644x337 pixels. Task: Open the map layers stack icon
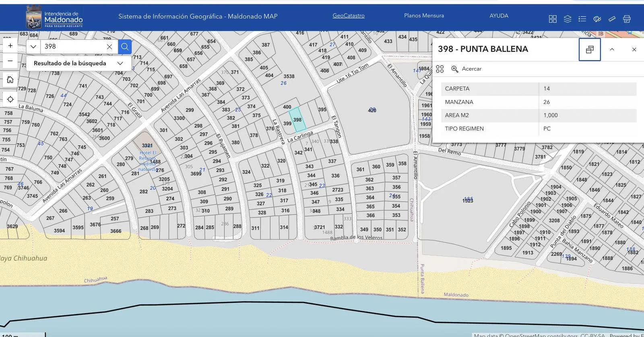[x=568, y=19]
